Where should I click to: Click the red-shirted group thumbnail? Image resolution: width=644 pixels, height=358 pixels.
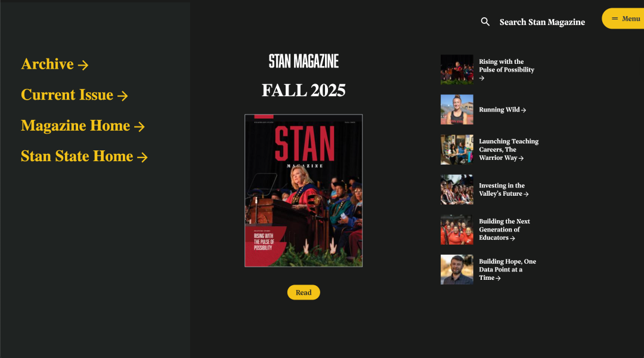pyautogui.click(x=457, y=230)
